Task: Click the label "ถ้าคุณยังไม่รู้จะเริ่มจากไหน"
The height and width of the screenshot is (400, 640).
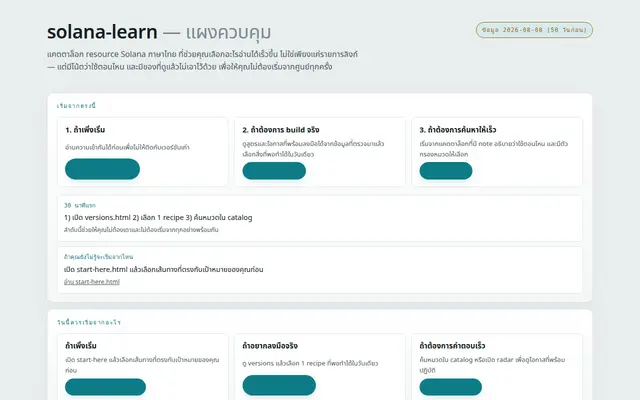Action: click(99, 257)
